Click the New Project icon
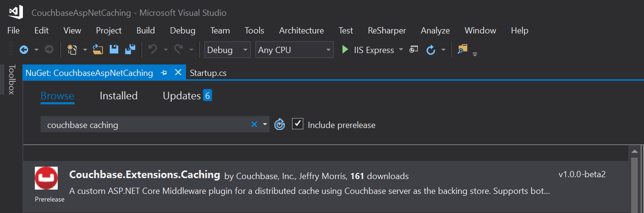This screenshot has height=213, width=644. pyautogui.click(x=73, y=50)
